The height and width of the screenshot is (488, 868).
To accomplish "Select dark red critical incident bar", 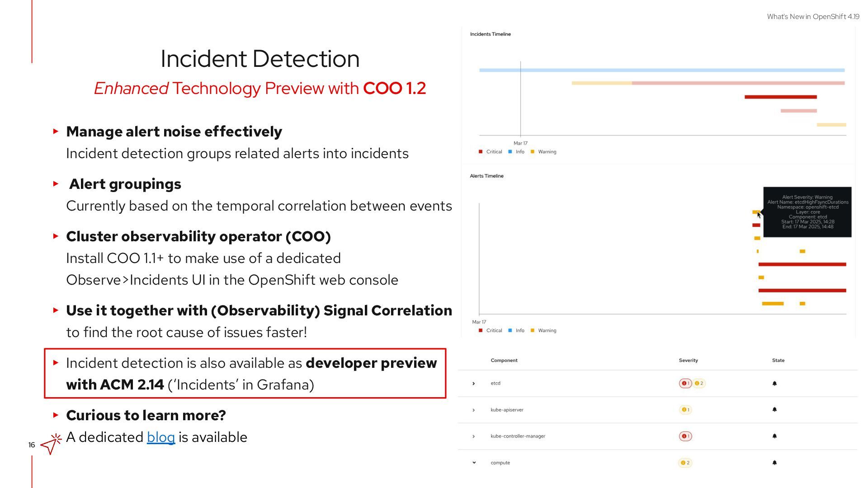I will [x=781, y=97].
